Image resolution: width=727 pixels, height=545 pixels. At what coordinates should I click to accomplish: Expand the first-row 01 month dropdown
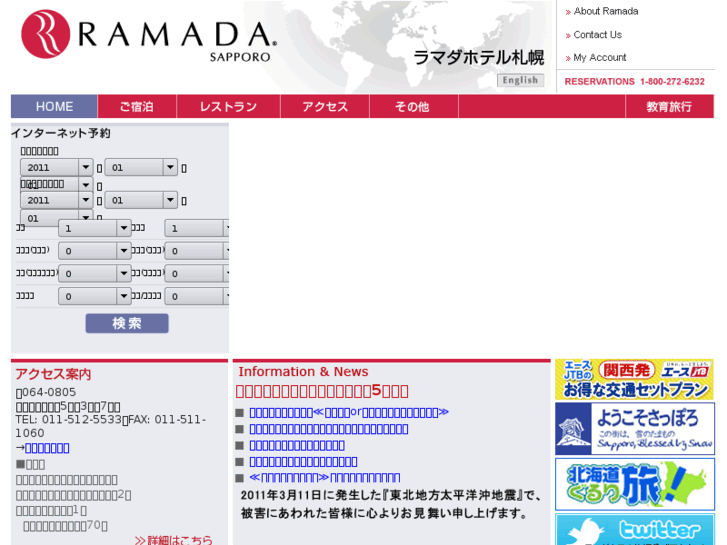coord(141,167)
